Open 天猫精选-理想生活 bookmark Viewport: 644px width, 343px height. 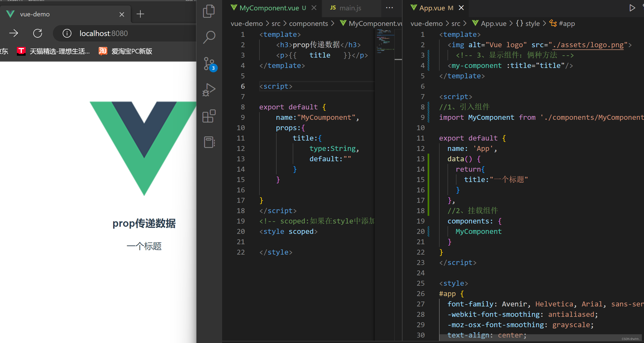(53, 51)
